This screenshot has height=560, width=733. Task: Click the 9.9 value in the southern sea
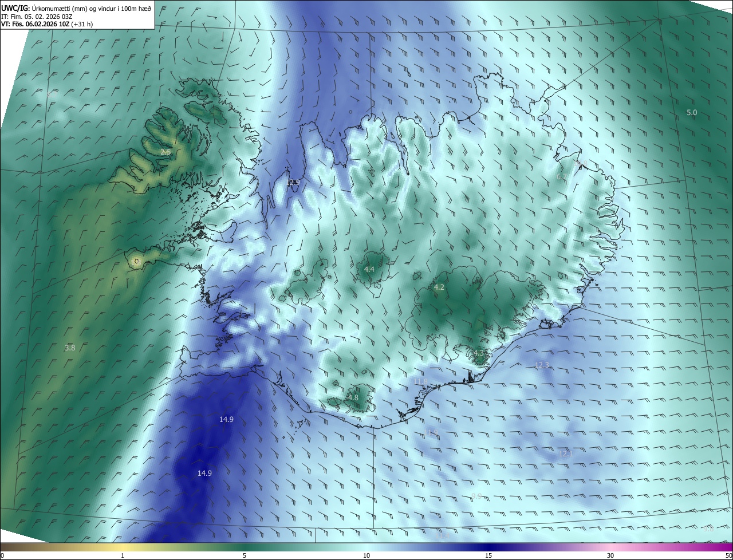pos(476,495)
